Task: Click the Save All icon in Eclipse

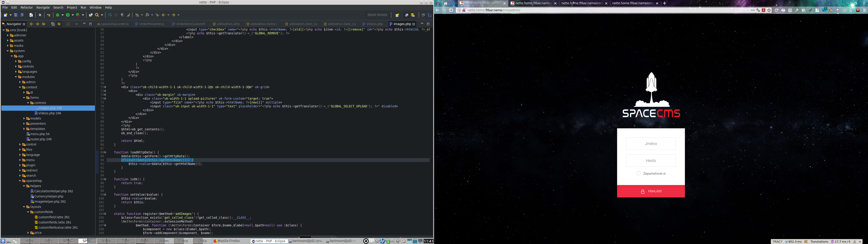Action: (22, 15)
